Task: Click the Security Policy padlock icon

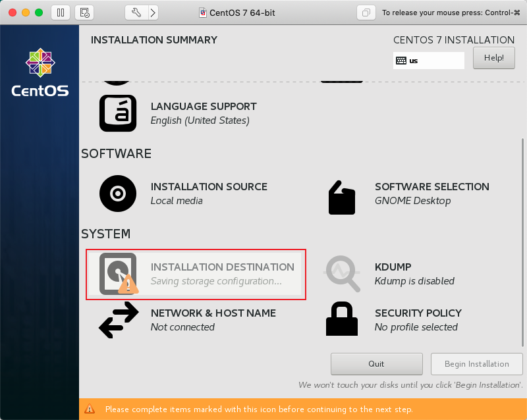Action: [342, 319]
